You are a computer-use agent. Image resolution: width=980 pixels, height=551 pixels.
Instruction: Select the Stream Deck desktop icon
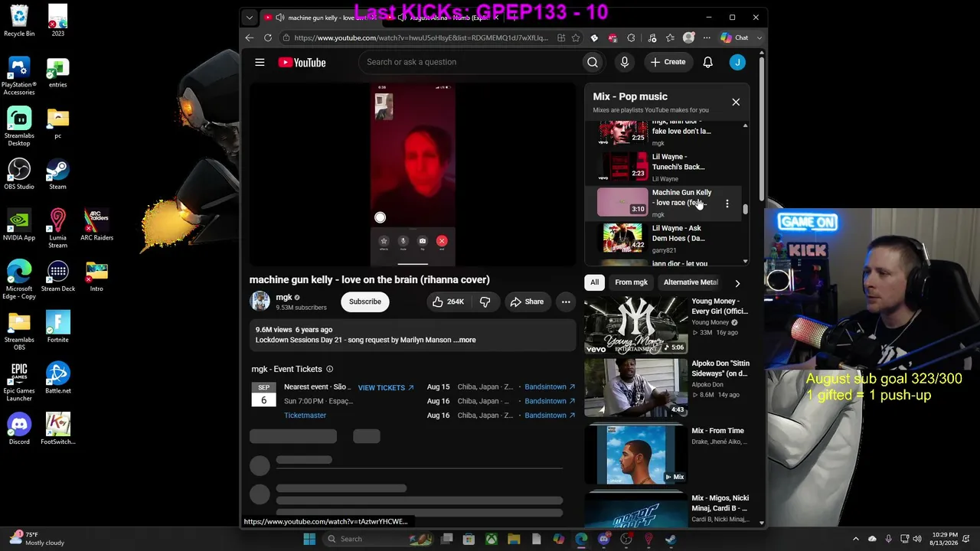click(57, 276)
